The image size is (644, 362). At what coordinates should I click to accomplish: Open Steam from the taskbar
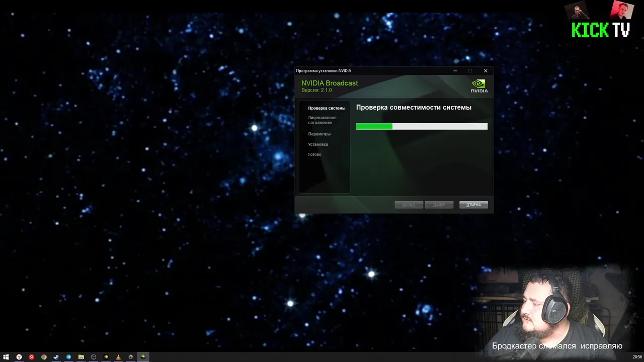point(56,357)
